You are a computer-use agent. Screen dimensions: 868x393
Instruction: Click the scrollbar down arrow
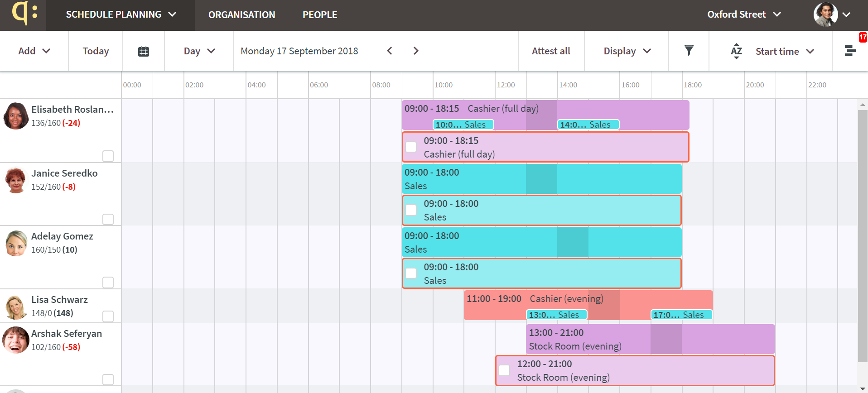pos(863,388)
